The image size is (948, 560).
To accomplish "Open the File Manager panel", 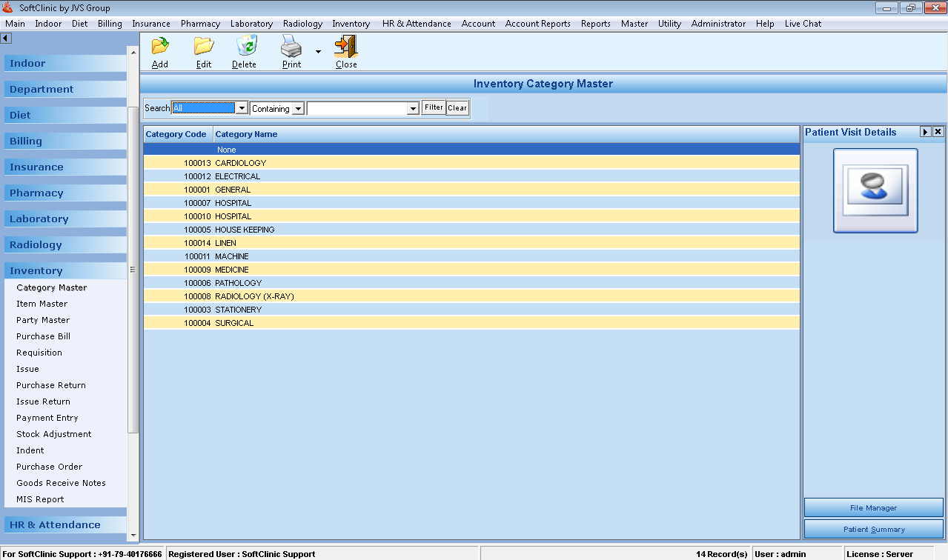I will coord(873,507).
